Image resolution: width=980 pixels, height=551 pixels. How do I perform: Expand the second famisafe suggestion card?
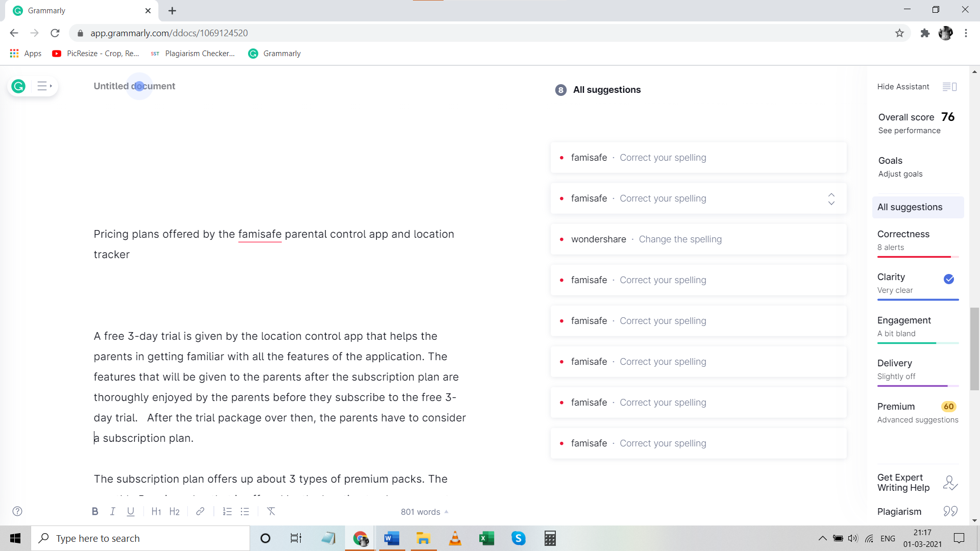pos(831,199)
